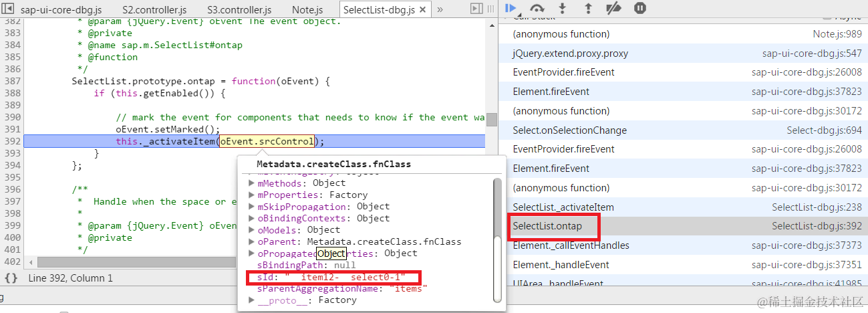Resume script execution in the debugger

(x=511, y=8)
